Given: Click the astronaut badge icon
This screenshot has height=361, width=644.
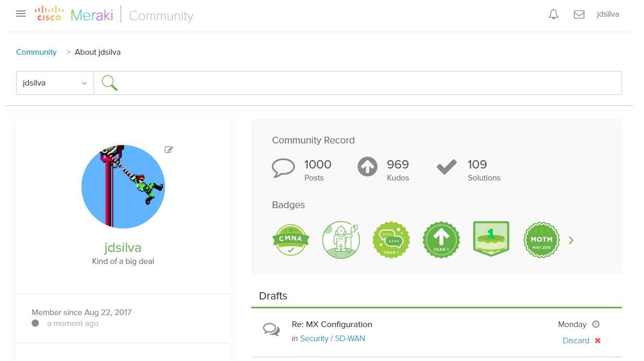Looking at the screenshot, I should tap(341, 239).
